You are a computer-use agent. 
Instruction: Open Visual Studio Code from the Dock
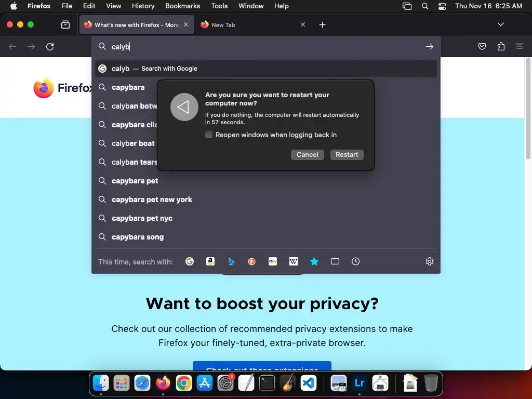[309, 383]
